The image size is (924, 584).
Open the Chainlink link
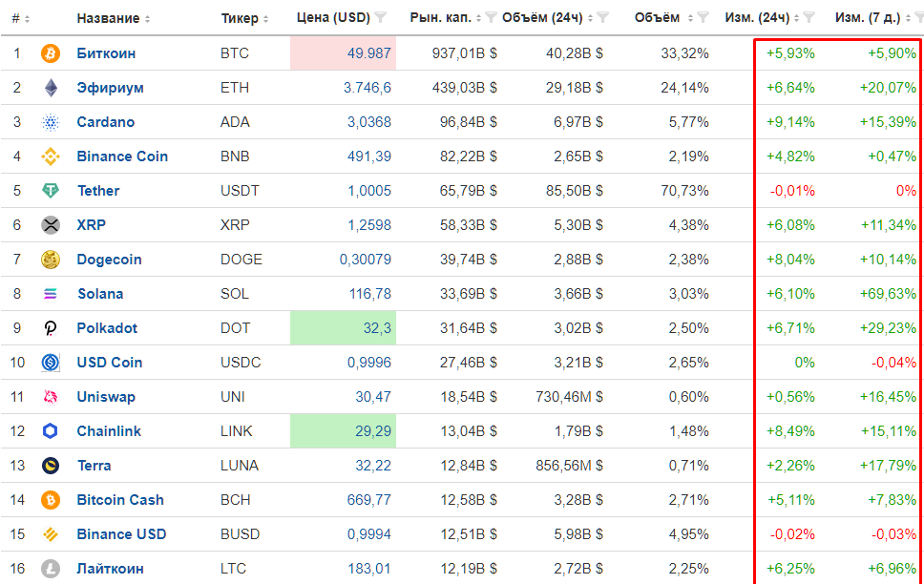(109, 431)
